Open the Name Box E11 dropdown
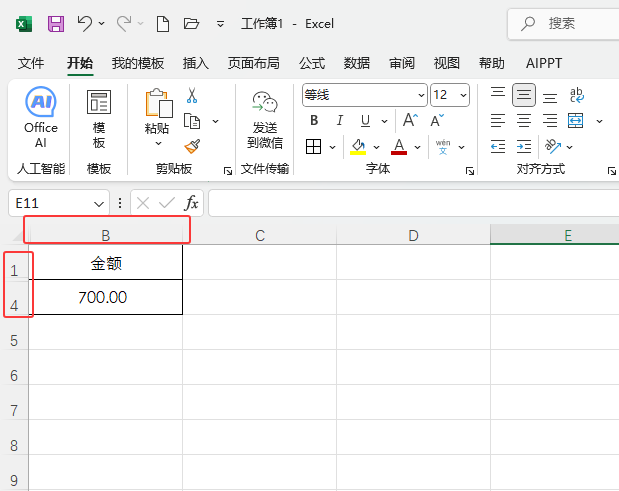This screenshot has width=619, height=491. [x=99, y=204]
